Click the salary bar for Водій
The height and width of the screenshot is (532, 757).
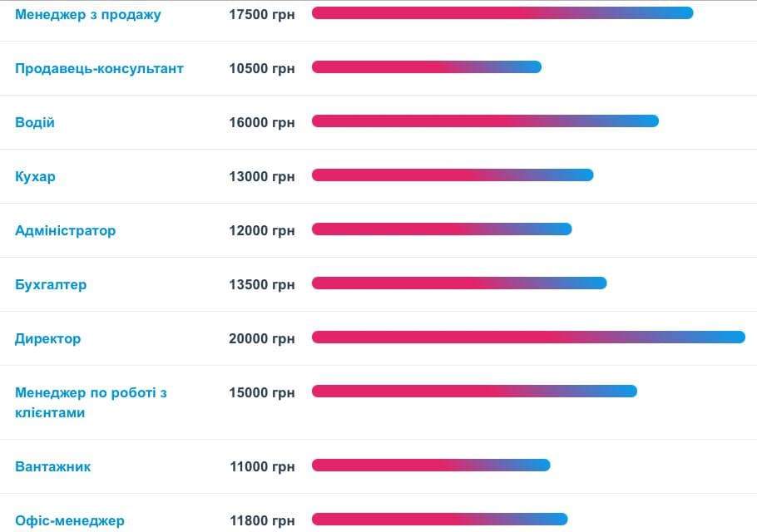(485, 121)
